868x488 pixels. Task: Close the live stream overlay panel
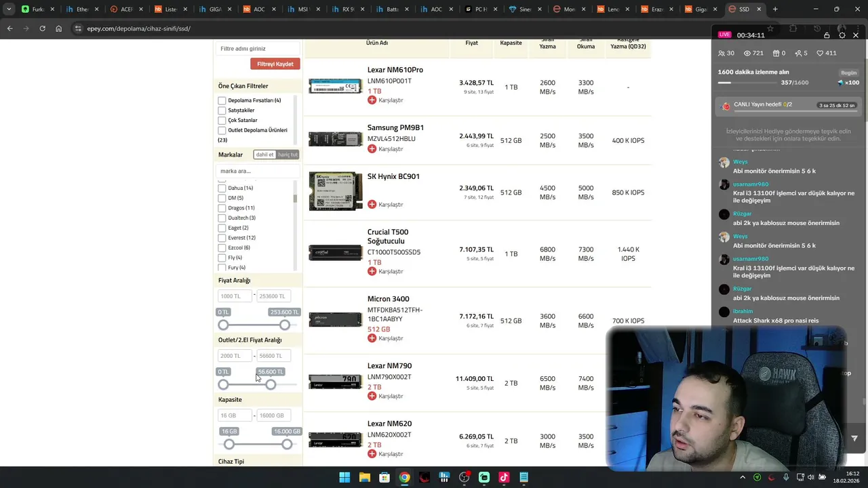(856, 35)
